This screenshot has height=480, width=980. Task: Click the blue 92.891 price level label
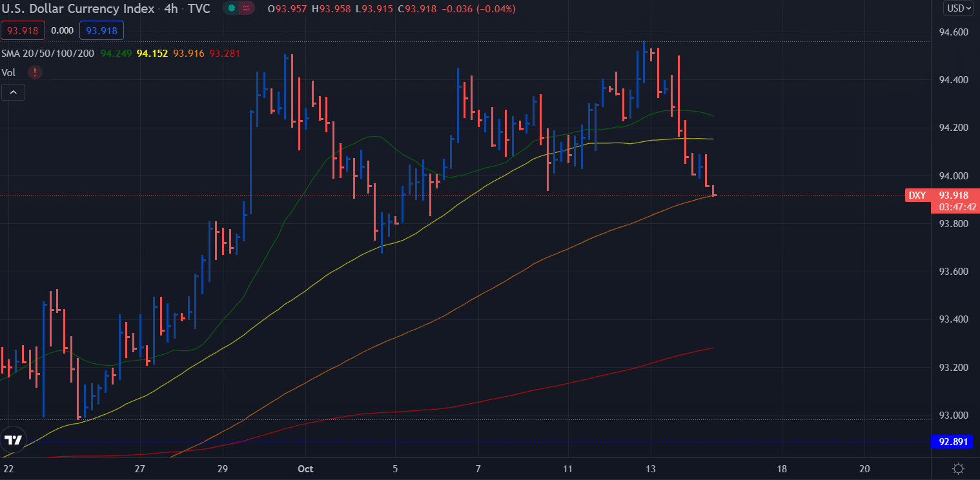[954, 442]
